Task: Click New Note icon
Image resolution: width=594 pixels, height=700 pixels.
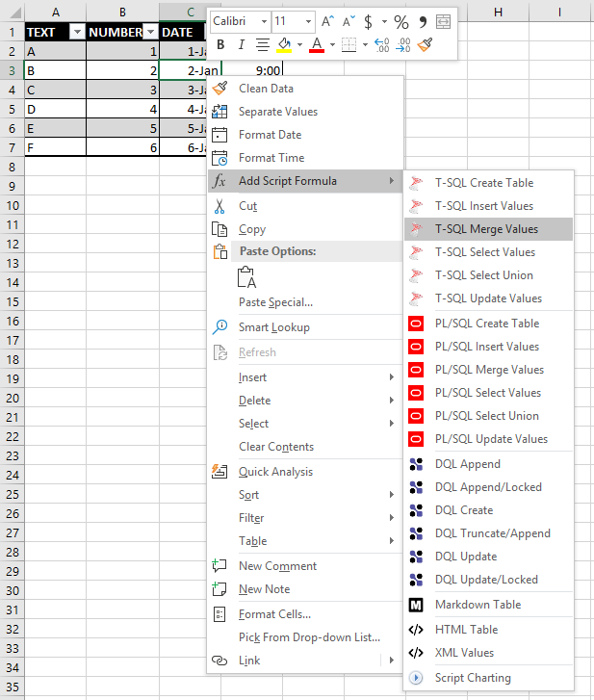Action: 220,589
